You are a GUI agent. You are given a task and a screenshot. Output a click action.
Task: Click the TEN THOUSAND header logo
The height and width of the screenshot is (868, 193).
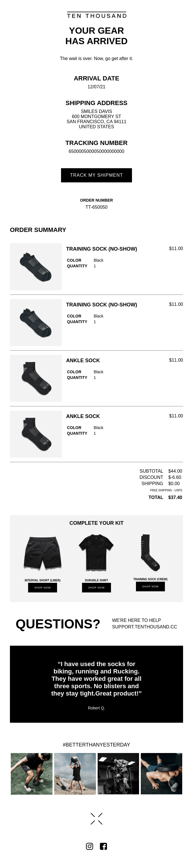point(96,15)
